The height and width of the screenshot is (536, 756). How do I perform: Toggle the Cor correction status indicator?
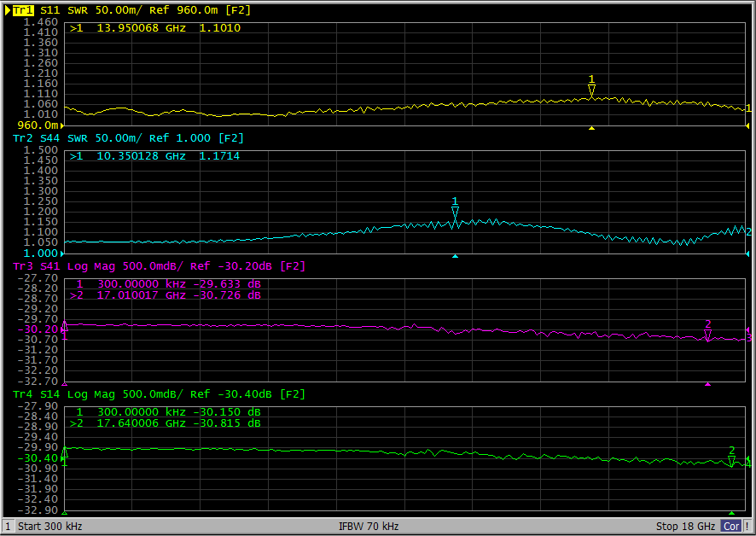(731, 527)
